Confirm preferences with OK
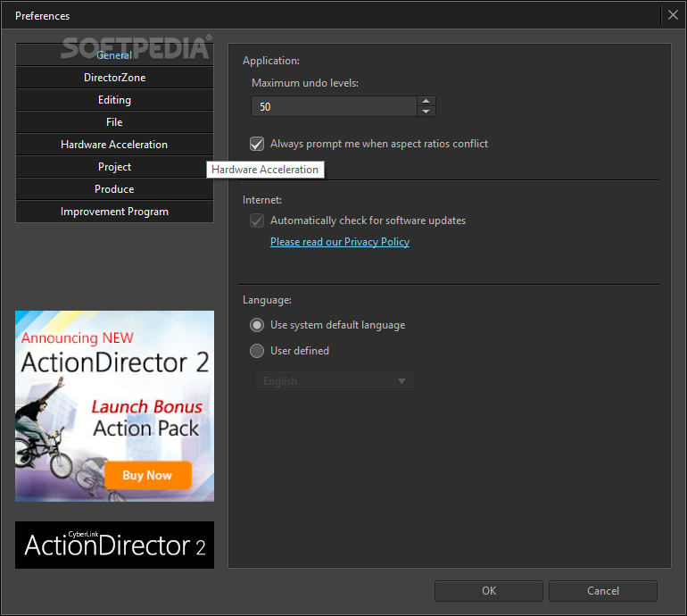 (489, 591)
